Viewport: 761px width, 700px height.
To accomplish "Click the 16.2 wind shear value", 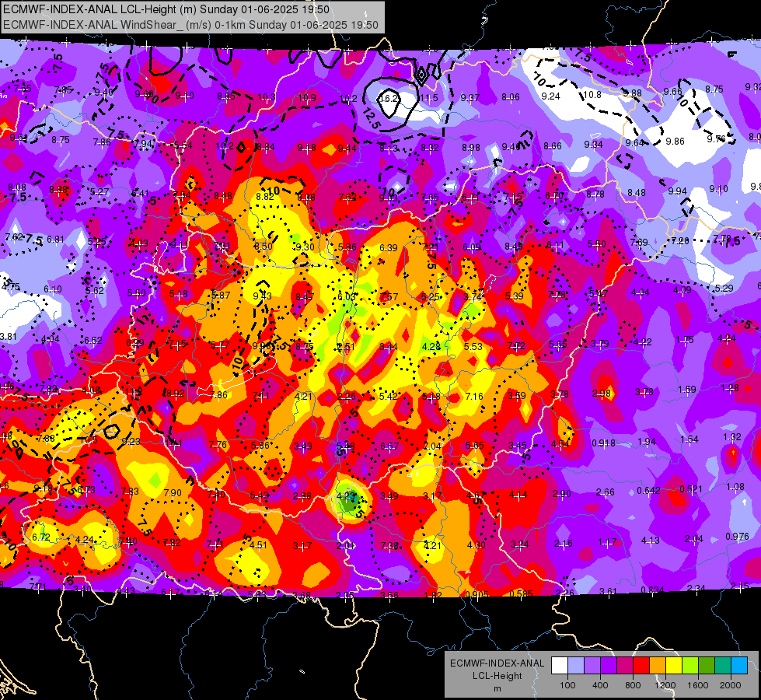I will pyautogui.click(x=389, y=98).
